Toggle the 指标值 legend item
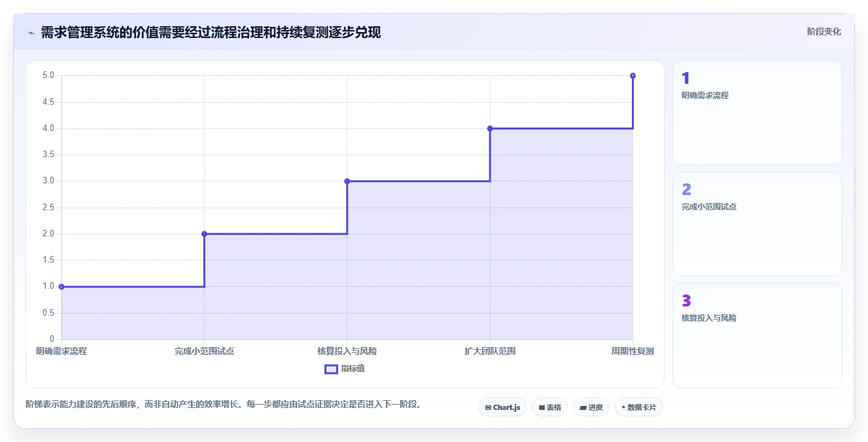Screen dimensions: 868x442 coord(345,369)
